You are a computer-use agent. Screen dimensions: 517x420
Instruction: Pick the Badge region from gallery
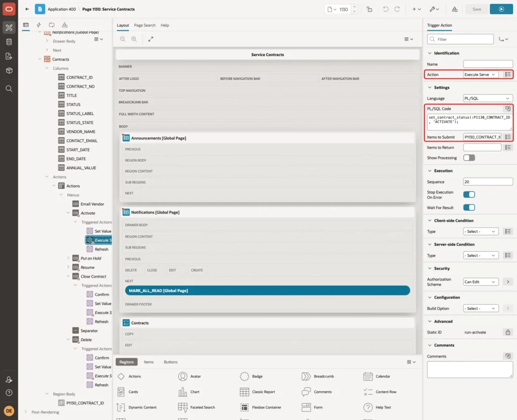251,376
